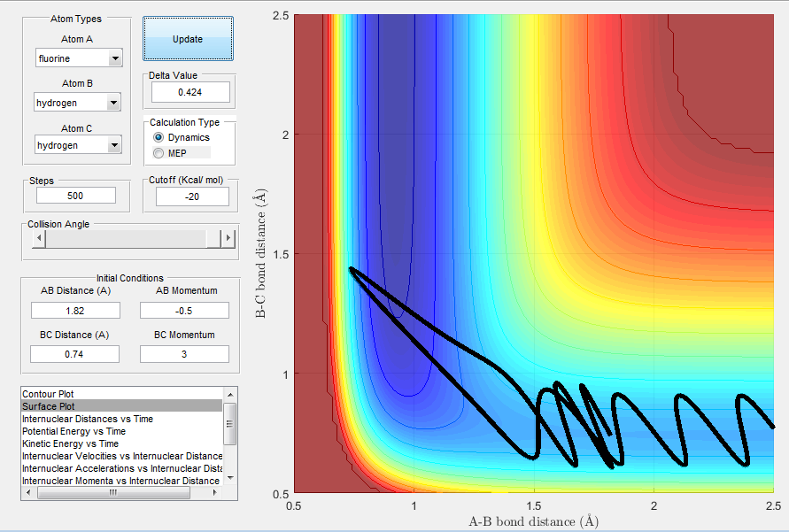The image size is (789, 532).
Task: Select Surface Plot in the list
Action: [122, 406]
